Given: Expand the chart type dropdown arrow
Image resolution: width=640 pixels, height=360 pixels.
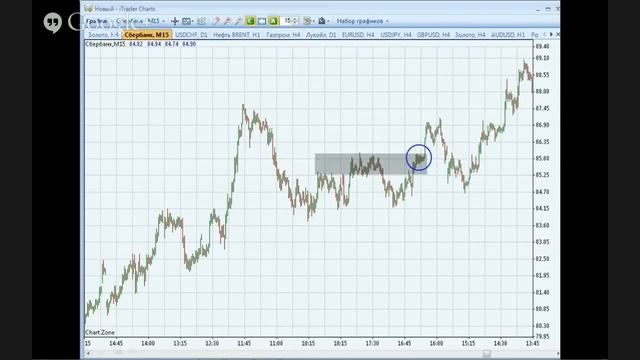Looking at the screenshot, I should click(193, 21).
